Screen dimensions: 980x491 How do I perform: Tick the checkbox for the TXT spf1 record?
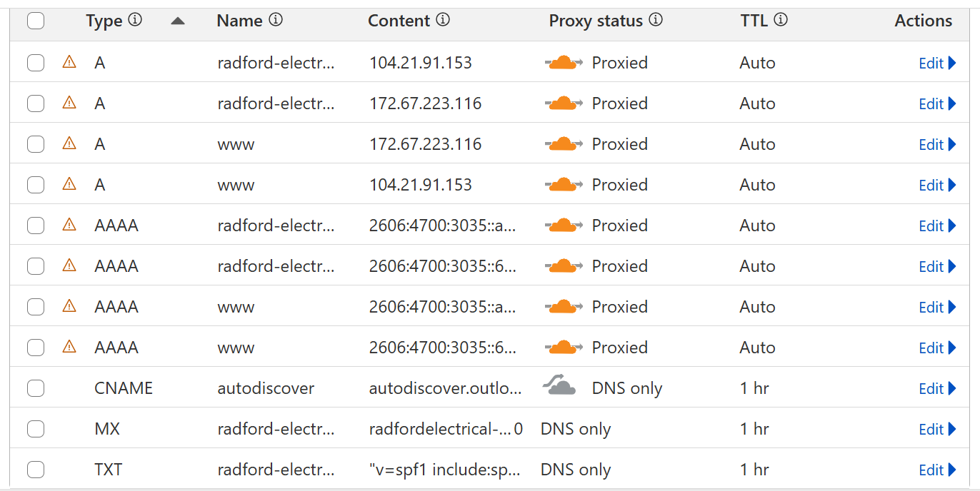36,470
